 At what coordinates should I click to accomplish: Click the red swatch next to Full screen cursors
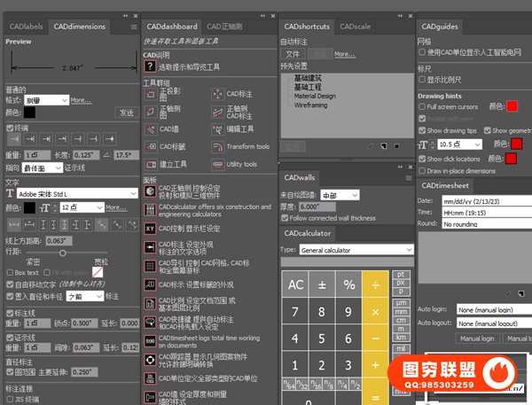click(512, 106)
